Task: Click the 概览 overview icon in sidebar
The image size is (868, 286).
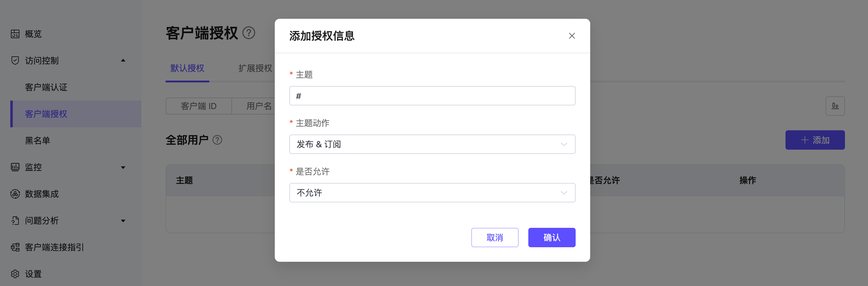Action: [15, 34]
